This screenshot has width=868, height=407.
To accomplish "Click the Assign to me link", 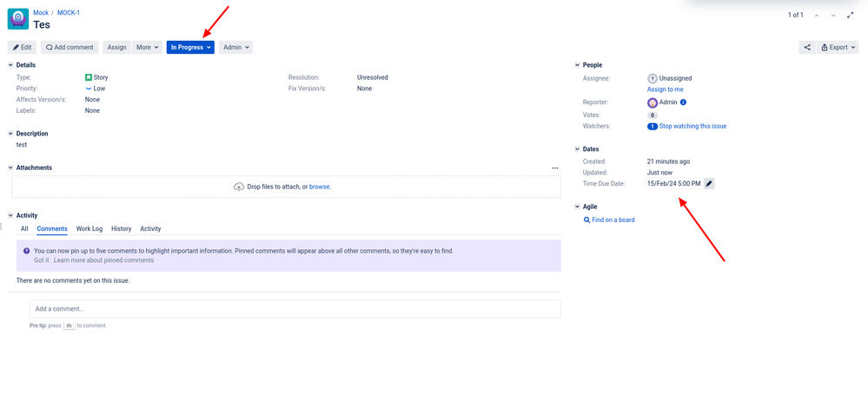I will tap(666, 89).
